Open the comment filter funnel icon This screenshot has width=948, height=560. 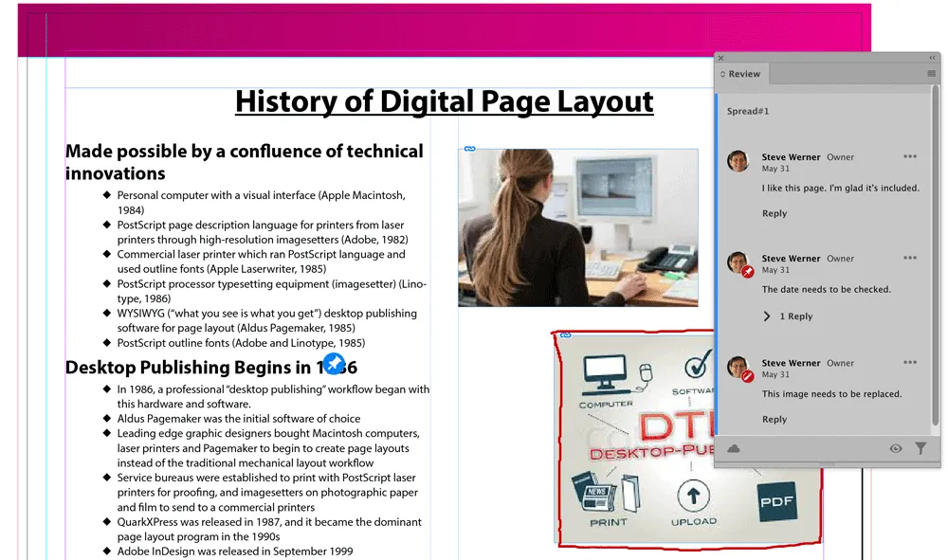click(x=921, y=449)
